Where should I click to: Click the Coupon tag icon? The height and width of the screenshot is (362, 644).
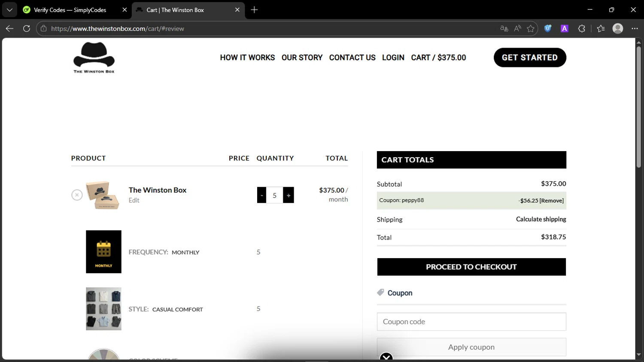pyautogui.click(x=380, y=292)
